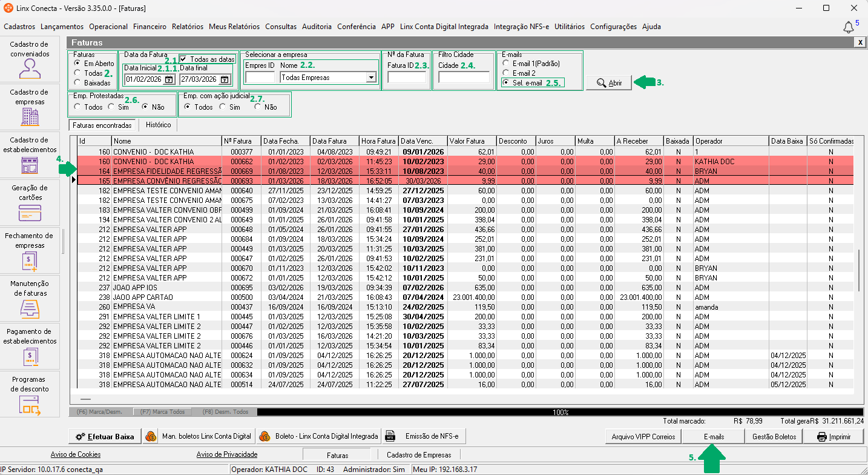The image size is (868, 475).
Task: Open Pagamento de estabelecimentos icon
Action: point(30,356)
